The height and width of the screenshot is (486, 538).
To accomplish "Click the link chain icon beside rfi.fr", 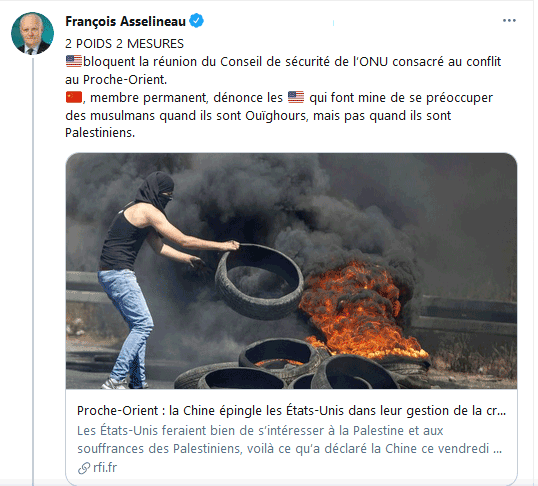I will click(83, 468).
